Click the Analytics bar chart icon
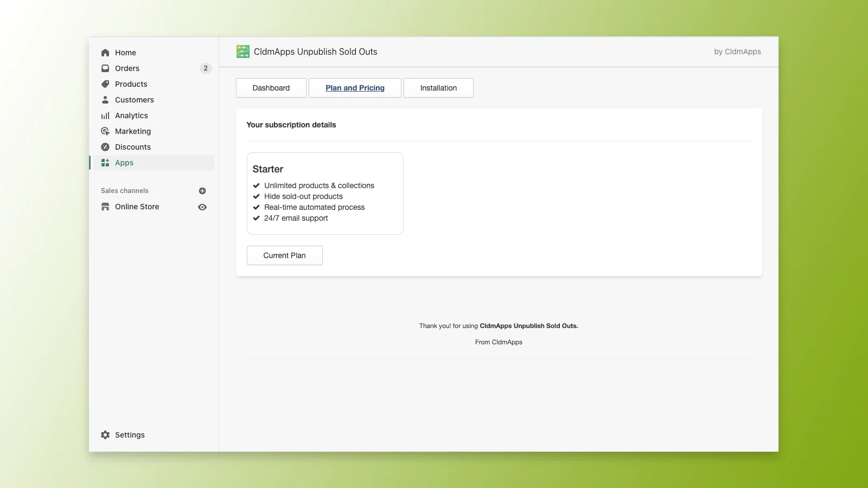 click(x=105, y=115)
